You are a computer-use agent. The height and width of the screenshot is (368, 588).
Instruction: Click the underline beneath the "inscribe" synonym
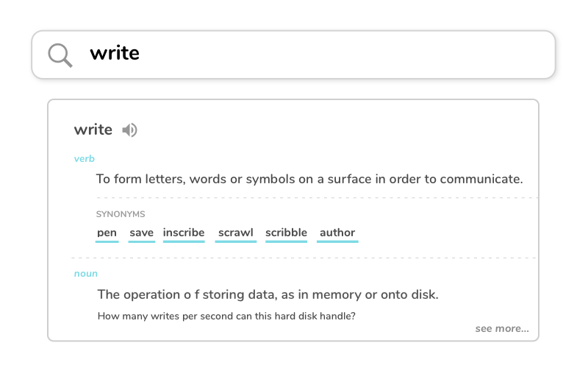[x=184, y=241]
